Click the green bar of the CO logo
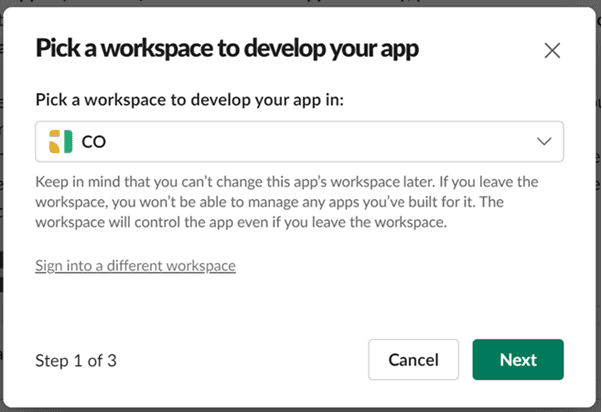Viewport: 602px width, 412px height. click(x=68, y=142)
